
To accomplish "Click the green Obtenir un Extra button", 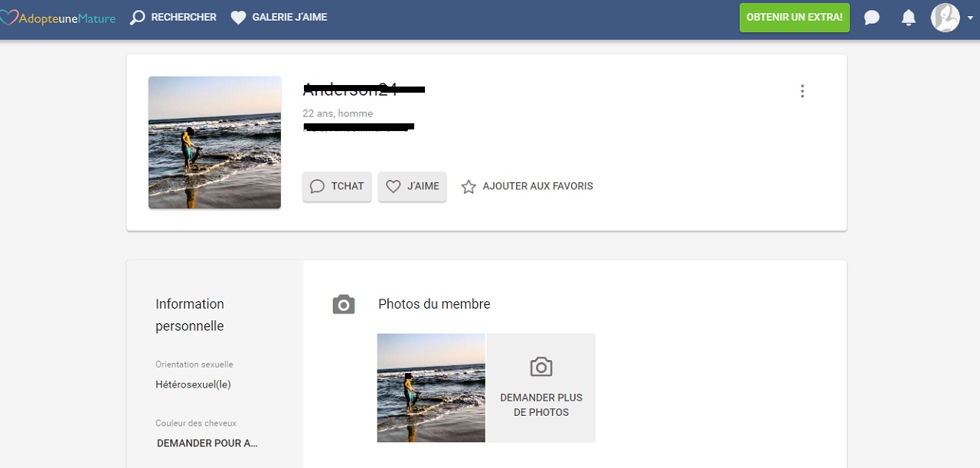I will (794, 17).
